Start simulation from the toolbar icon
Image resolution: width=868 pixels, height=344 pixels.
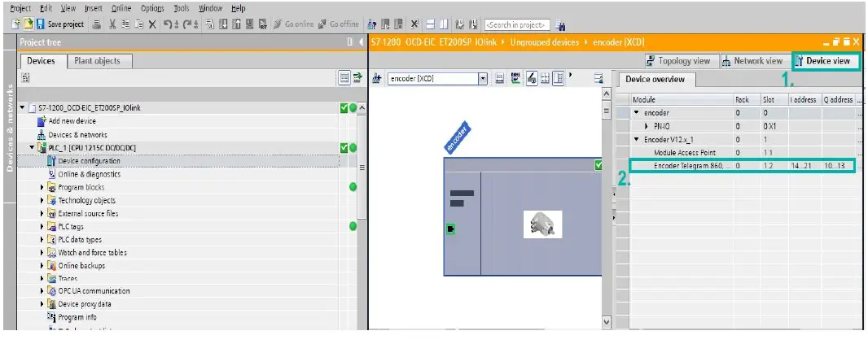coord(250,24)
